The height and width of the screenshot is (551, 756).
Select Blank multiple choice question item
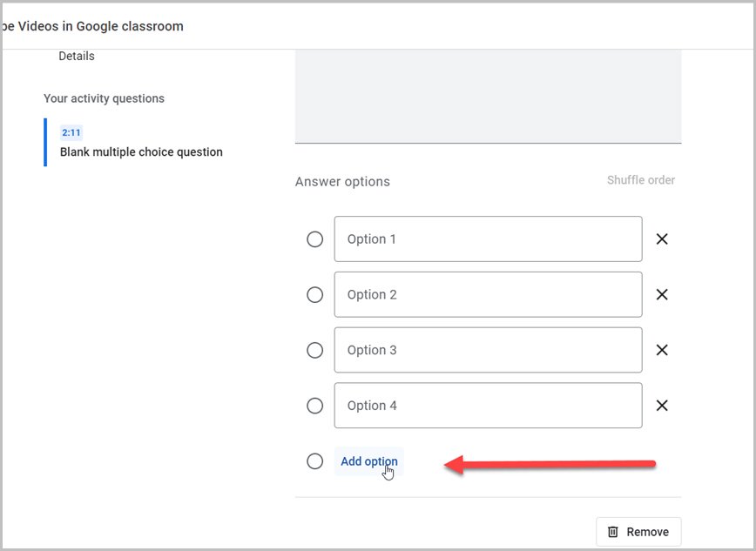pos(141,151)
